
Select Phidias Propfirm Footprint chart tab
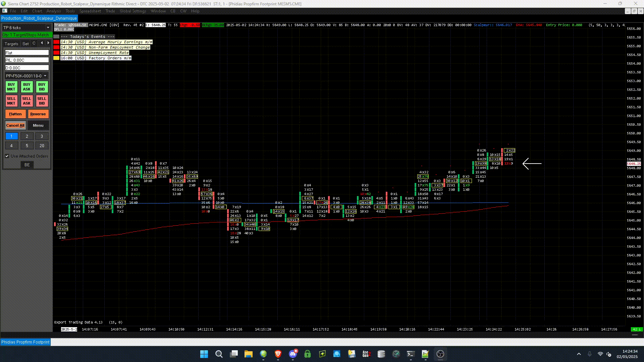[25, 342]
